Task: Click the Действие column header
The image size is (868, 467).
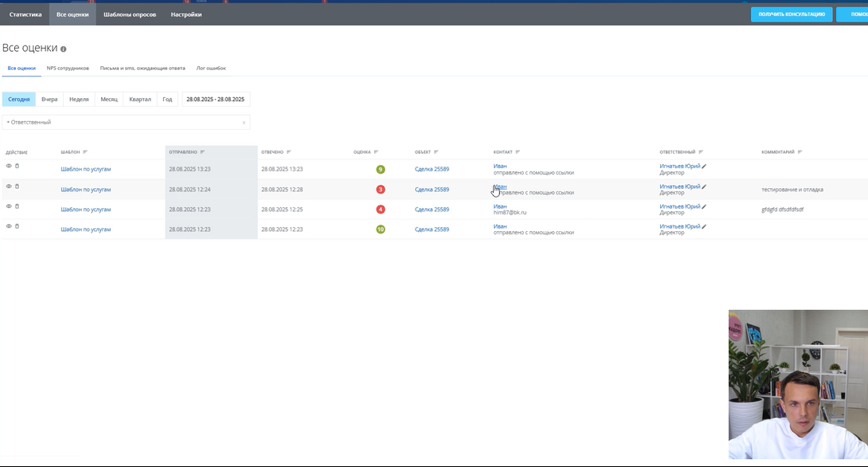Action: pos(17,152)
